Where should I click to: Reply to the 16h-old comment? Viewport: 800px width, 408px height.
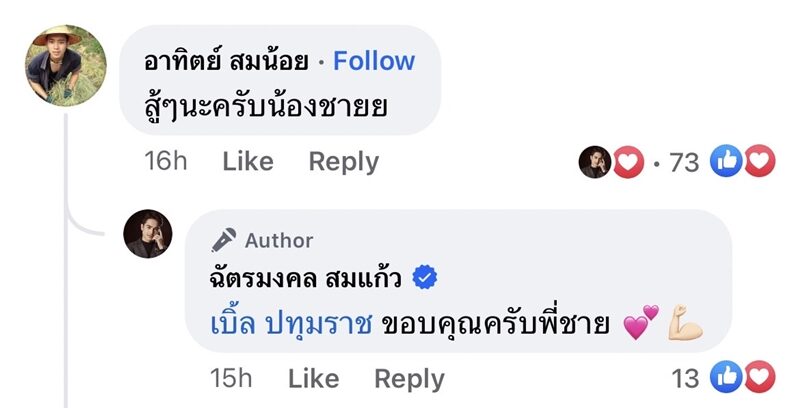coord(343,161)
